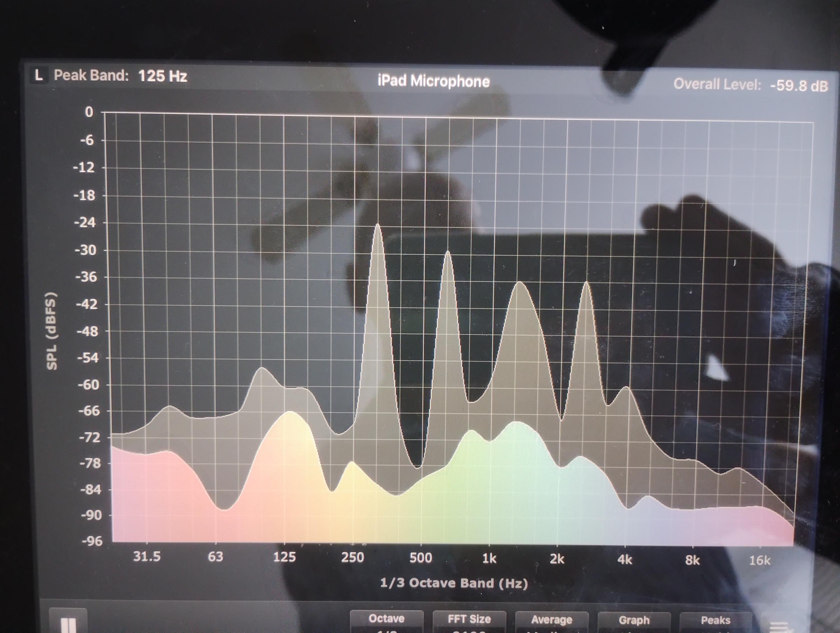Click the Overall Level -59.8 dB readout

[750, 85]
